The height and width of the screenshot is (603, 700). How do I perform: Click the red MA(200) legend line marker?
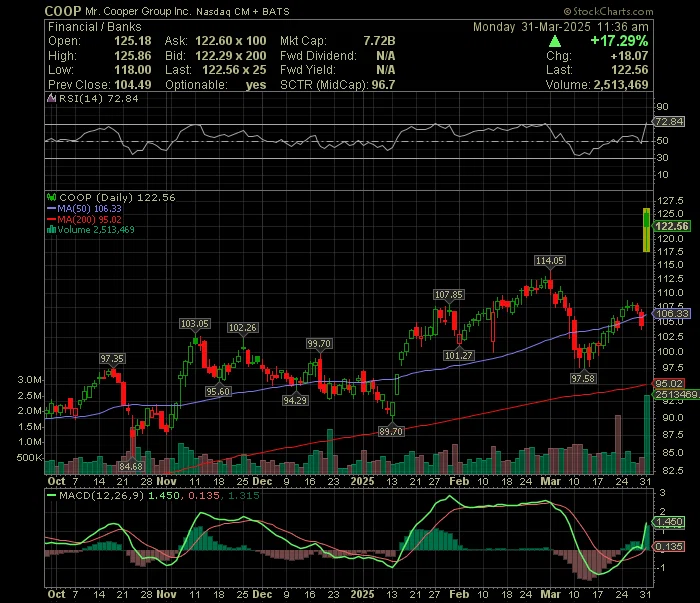point(51,220)
